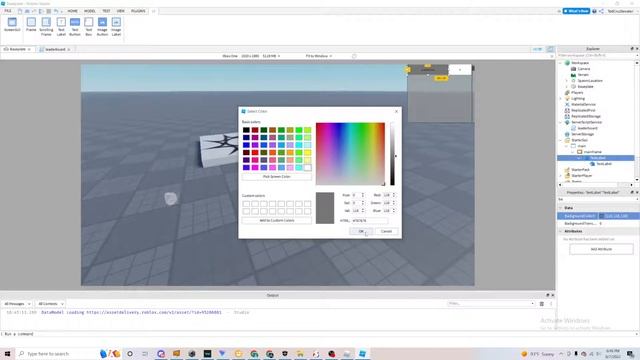Viewport: 640px width, 360px height.
Task: Pick the black basic color swatch
Action: pyautogui.click(x=246, y=130)
